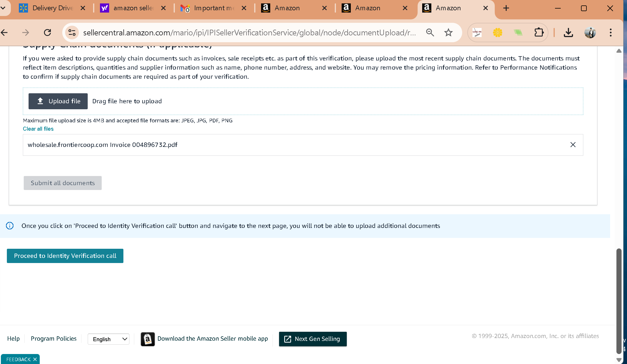
Task: Click the page scrollbar up arrow
Action: (619, 51)
